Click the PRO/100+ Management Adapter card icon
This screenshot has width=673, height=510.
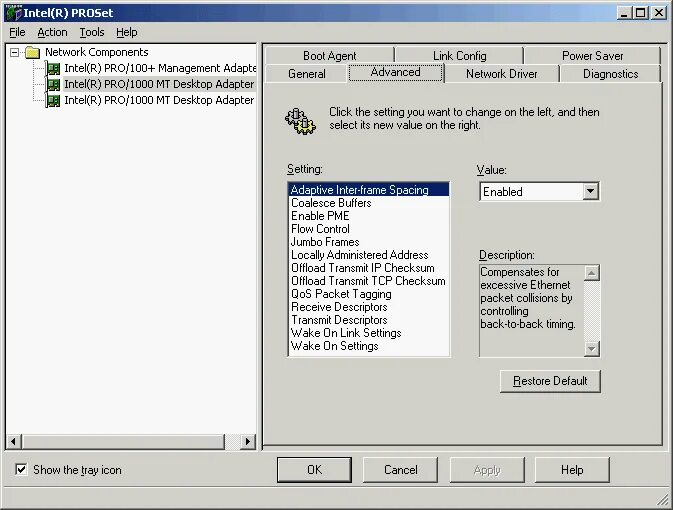tap(53, 68)
